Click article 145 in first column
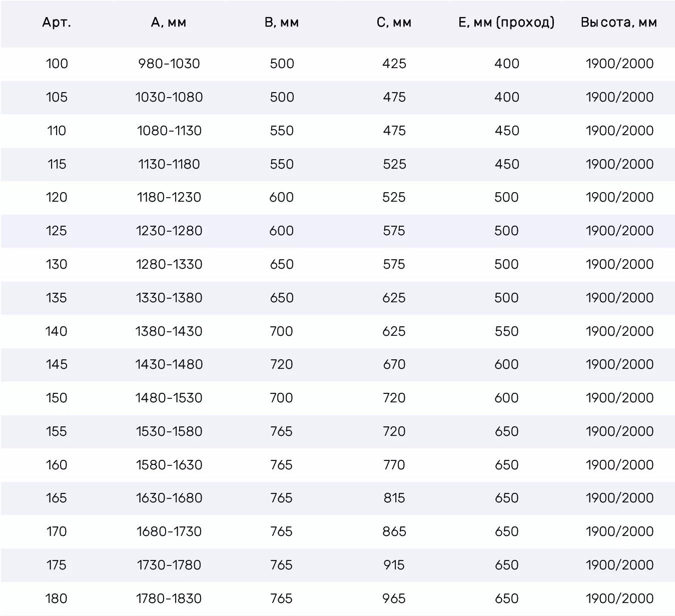Screen dimensions: 675x616 (57, 364)
